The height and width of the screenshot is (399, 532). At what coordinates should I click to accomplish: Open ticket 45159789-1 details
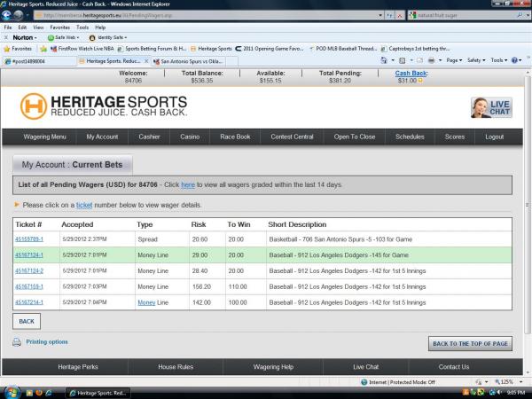click(x=30, y=240)
